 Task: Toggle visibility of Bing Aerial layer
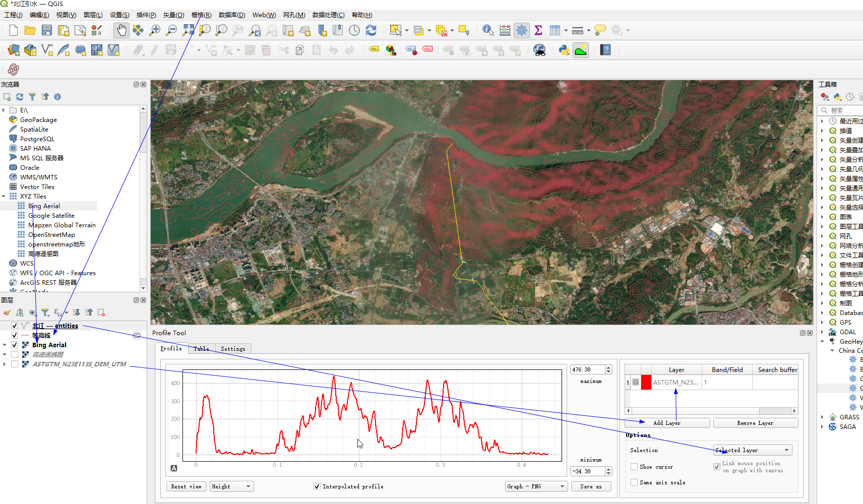click(15, 345)
